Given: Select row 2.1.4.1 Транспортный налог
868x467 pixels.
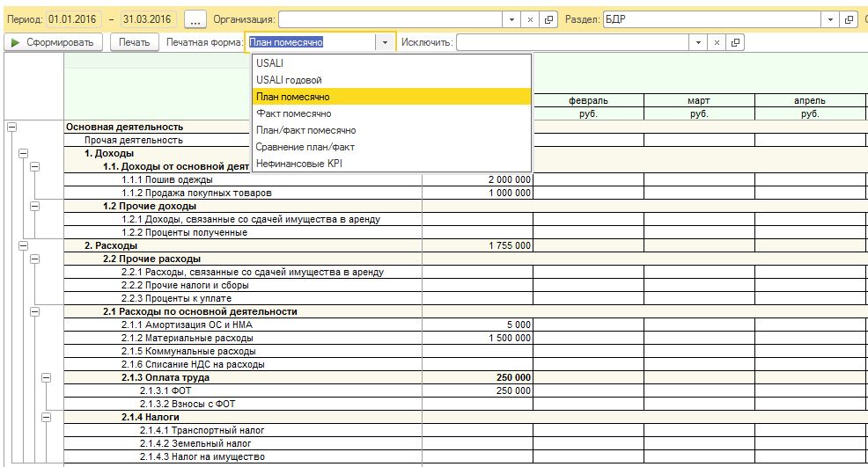Looking at the screenshot, I should click(x=243, y=430).
